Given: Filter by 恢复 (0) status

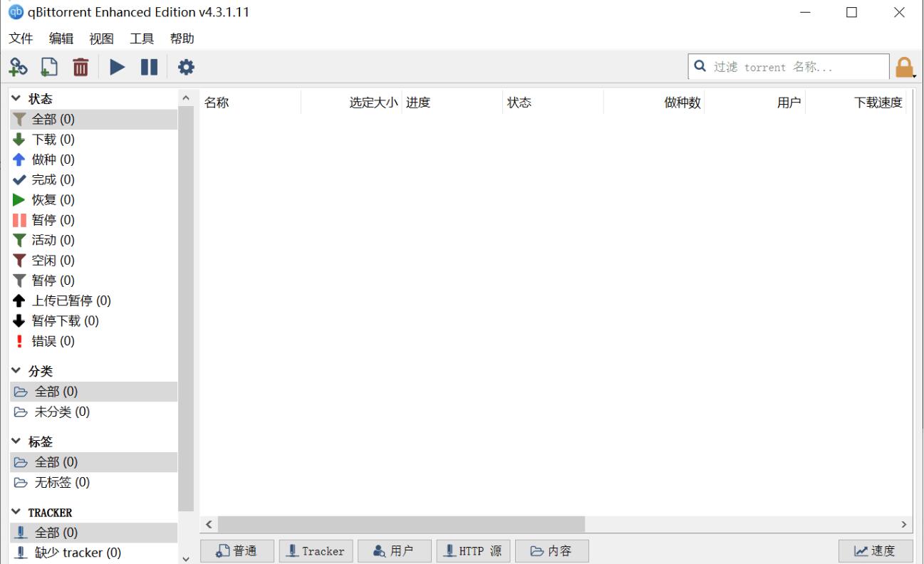Looking at the screenshot, I should pyautogui.click(x=93, y=199).
